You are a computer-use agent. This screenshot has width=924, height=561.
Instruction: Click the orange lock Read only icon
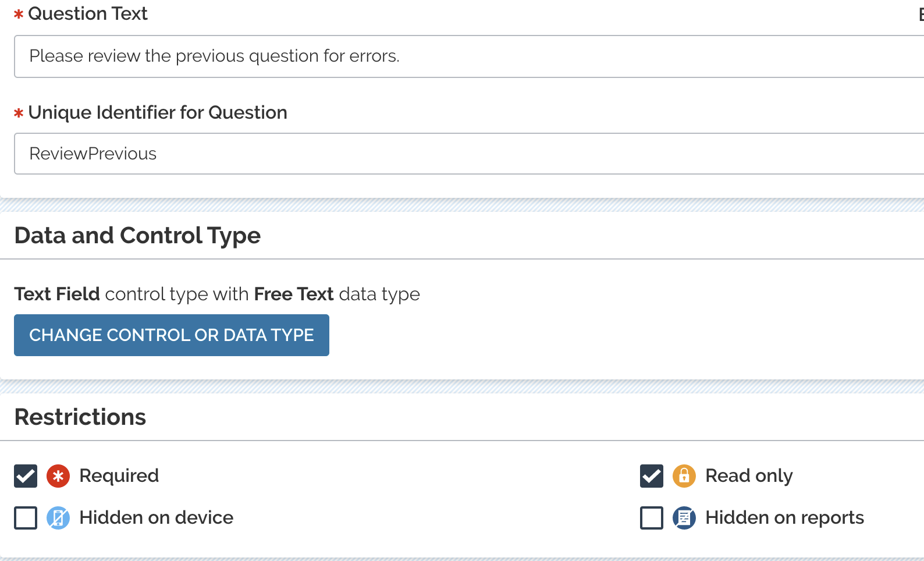coord(684,476)
